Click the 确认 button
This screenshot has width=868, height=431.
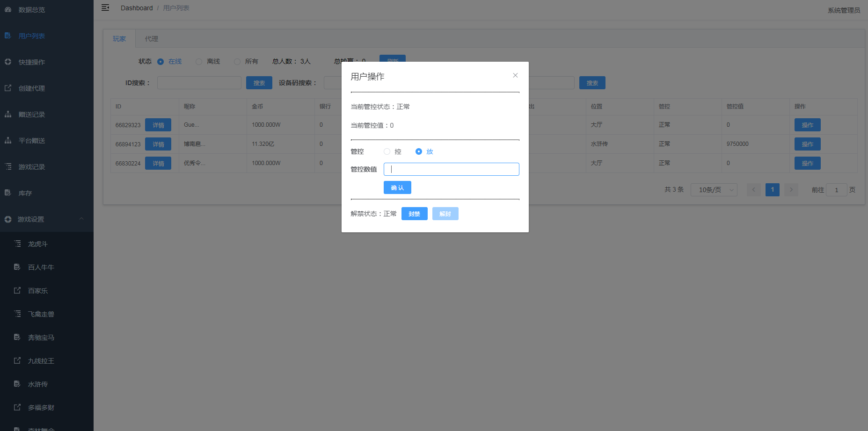(397, 187)
